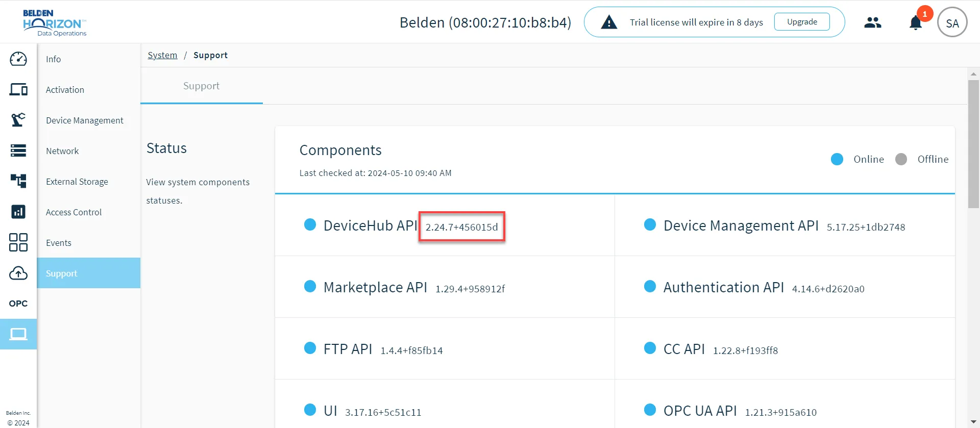Open the bar chart icon in sidebar
The width and height of the screenshot is (980, 428).
pos(18,212)
